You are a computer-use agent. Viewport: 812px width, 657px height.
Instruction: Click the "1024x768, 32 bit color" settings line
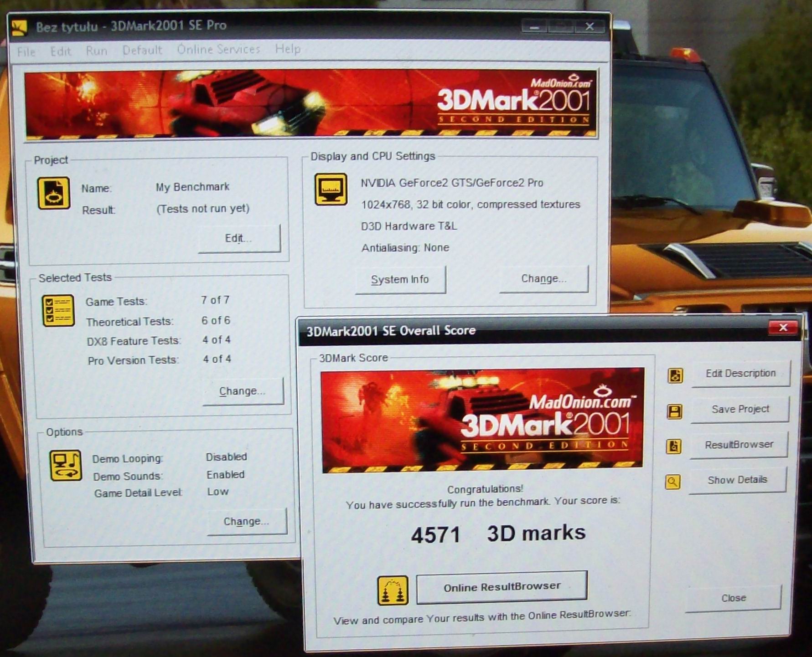(471, 205)
